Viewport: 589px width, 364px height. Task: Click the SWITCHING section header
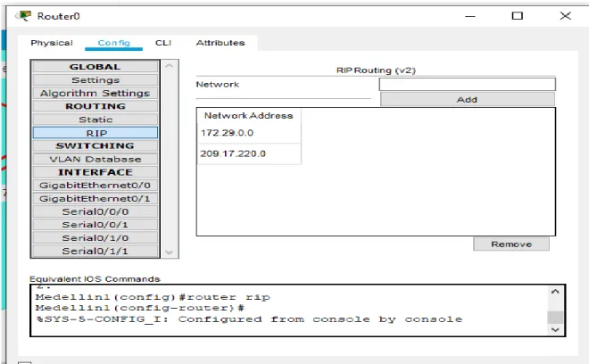click(95, 145)
